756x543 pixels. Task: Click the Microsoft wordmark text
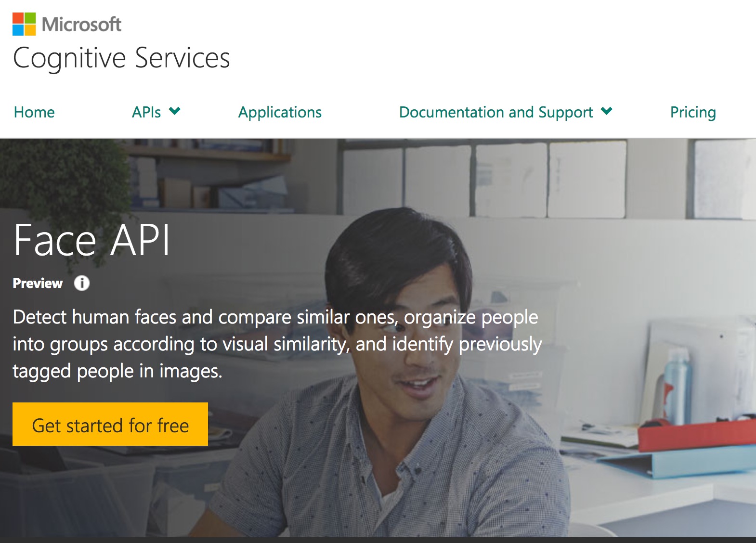82,24
